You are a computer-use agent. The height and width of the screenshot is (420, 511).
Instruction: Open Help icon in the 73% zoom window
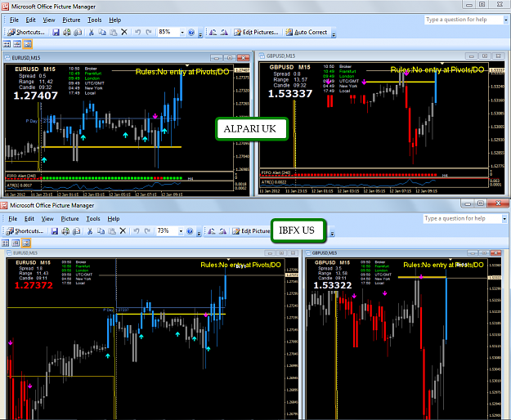coord(190,231)
